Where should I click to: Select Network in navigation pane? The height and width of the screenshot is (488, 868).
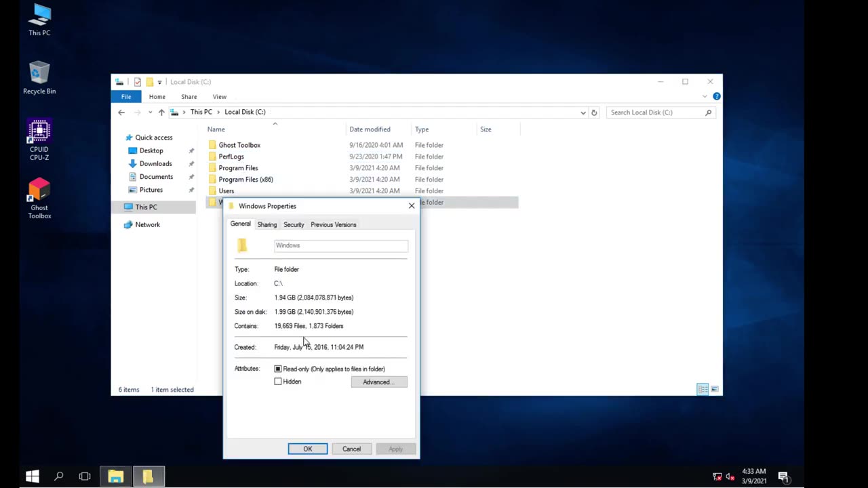coord(147,224)
